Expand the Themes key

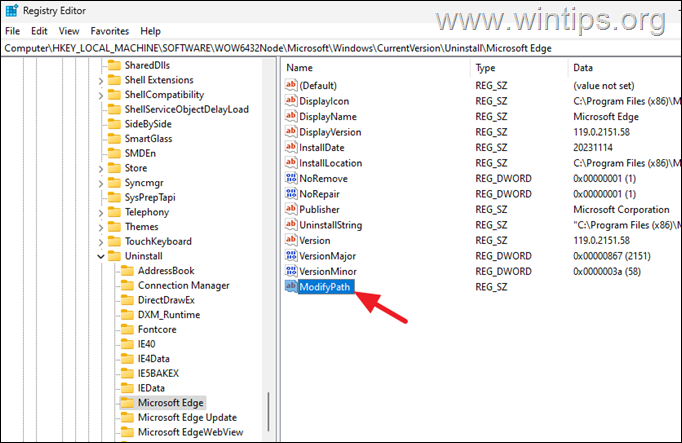[100, 227]
